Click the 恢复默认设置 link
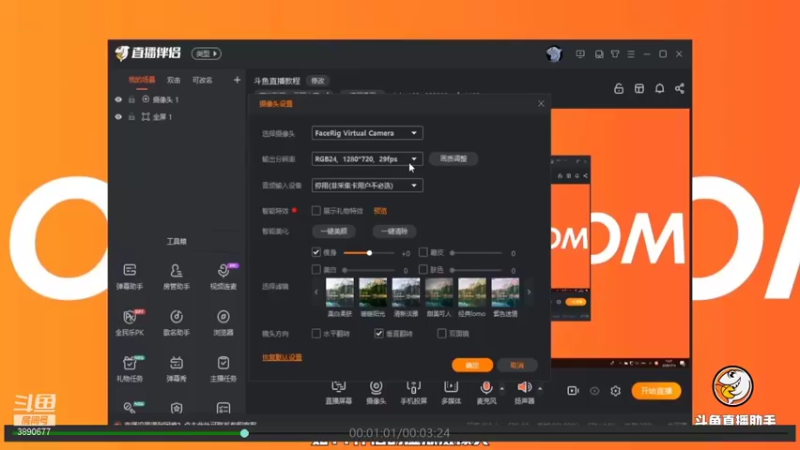Image resolution: width=800 pixels, height=450 pixels. tap(282, 357)
